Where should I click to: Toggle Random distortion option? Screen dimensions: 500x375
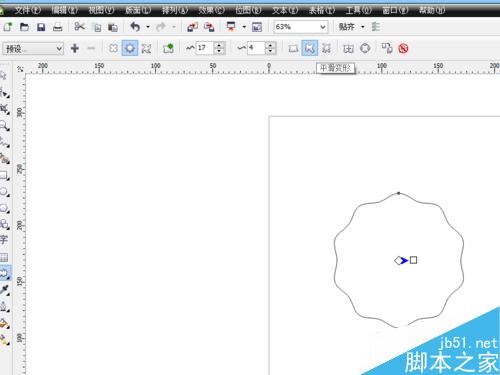coord(293,49)
